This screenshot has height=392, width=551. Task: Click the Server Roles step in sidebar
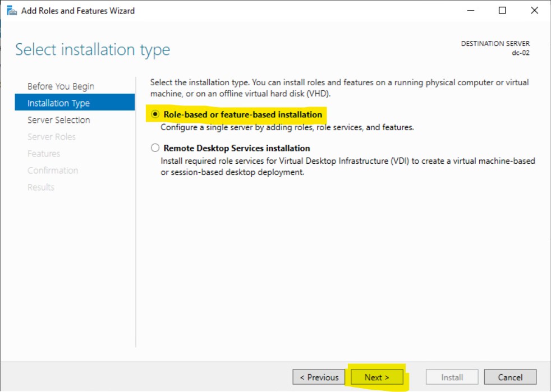(51, 137)
